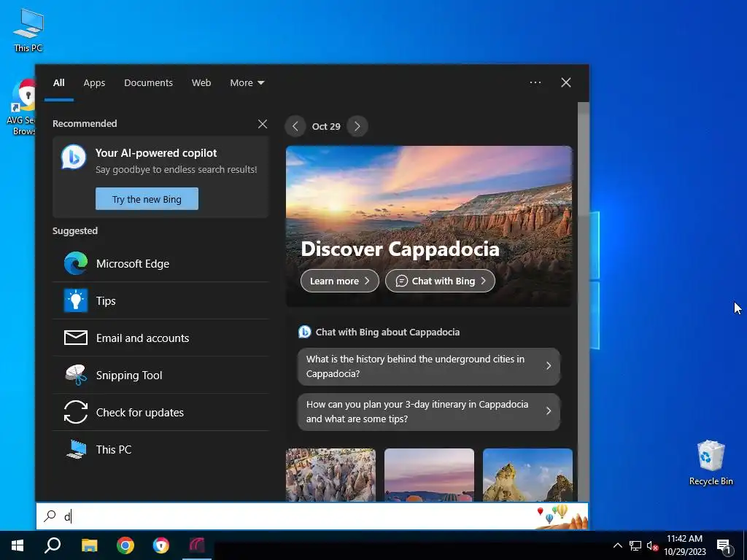Click the Oct 29 date label
This screenshot has height=560, width=747.
(326, 126)
